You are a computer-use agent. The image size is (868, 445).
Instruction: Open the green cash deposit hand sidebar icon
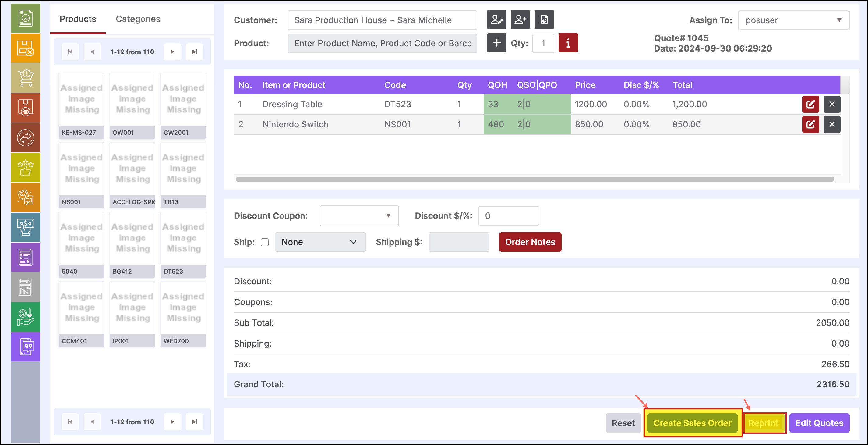25,317
